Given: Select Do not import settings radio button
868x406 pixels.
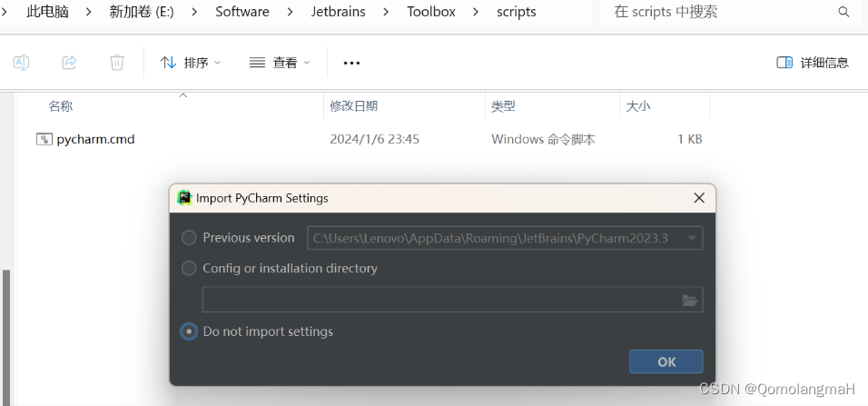Looking at the screenshot, I should click(189, 332).
